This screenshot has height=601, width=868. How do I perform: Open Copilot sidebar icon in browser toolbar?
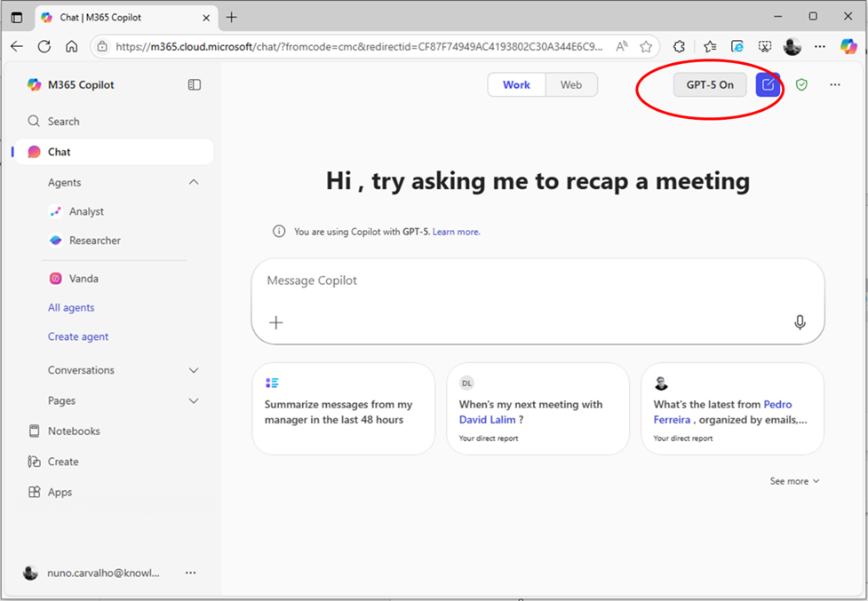(x=848, y=46)
